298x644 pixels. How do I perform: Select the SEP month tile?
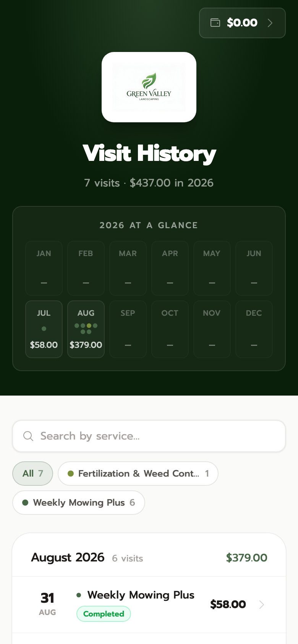point(128,329)
